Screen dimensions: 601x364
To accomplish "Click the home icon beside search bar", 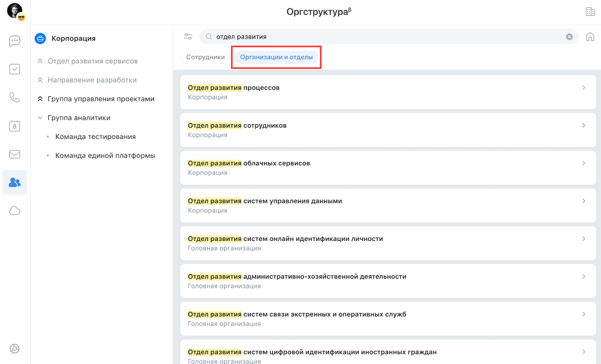I will (x=590, y=36).
